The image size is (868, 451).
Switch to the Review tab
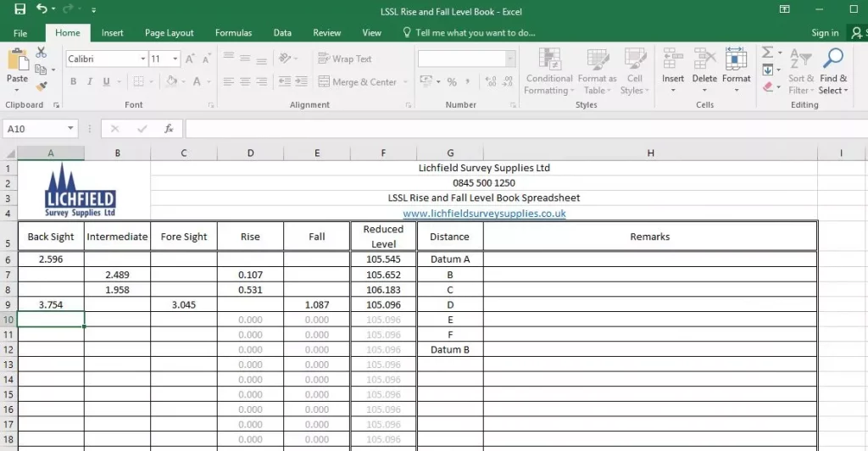pos(326,33)
